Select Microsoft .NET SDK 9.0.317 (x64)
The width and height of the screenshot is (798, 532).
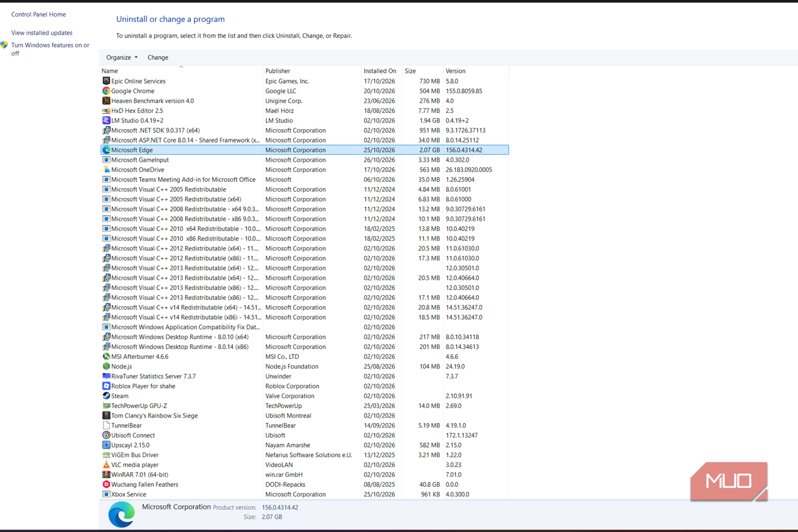[305, 130]
